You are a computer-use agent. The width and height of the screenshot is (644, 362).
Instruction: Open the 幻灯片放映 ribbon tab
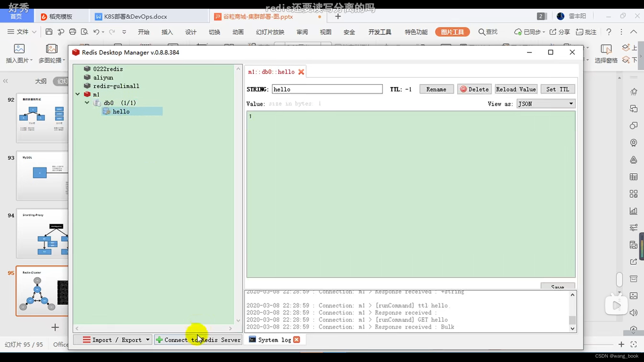pyautogui.click(x=270, y=32)
